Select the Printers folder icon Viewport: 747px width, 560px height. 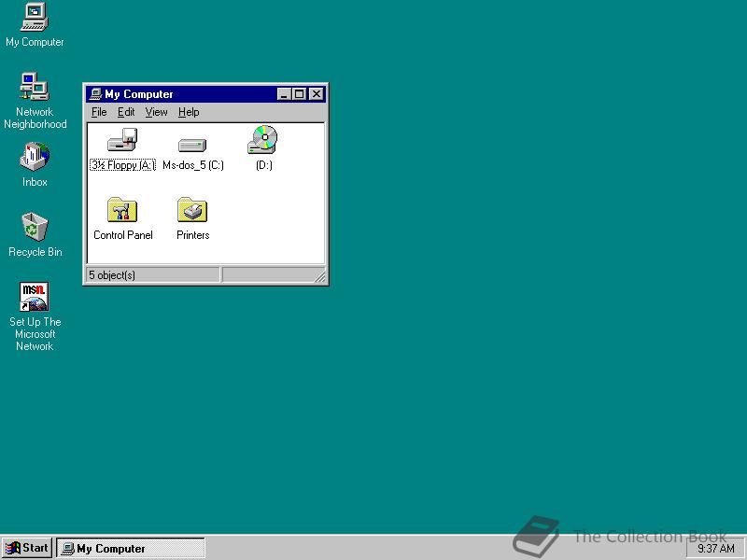click(x=192, y=210)
